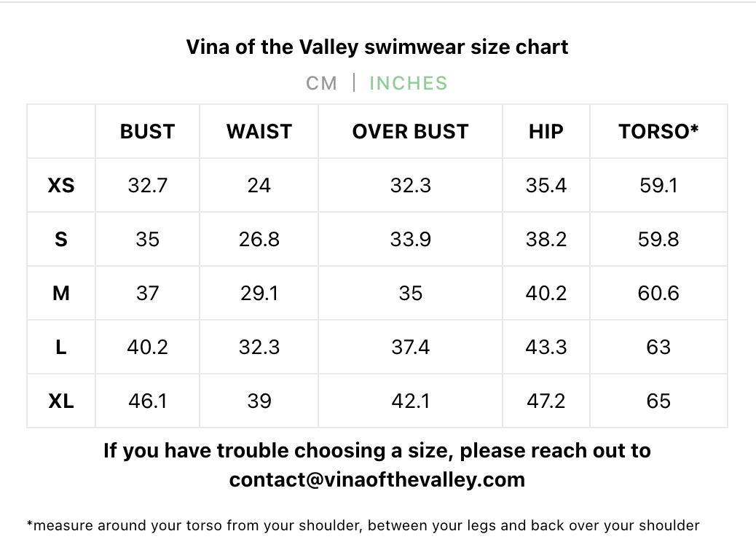Screen dimensions: 756x558
Task: Click the HIP column header
Action: [546, 131]
